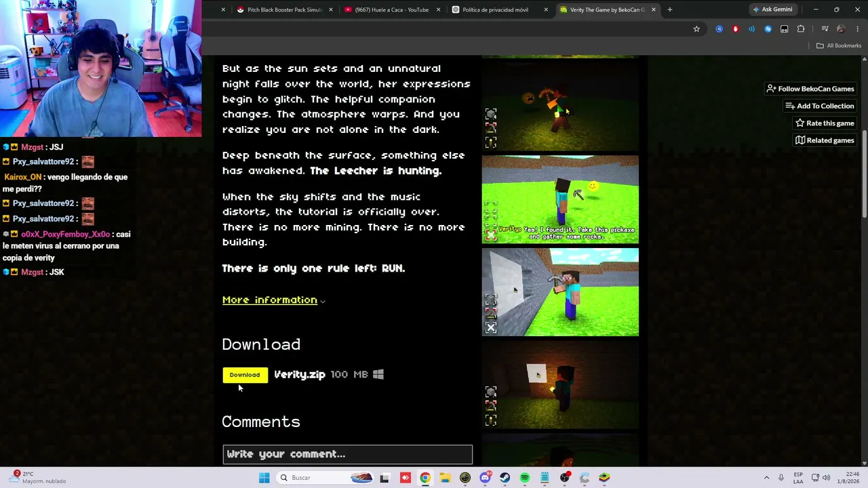Click the Windows platform icon beside Verity.zip
The width and height of the screenshot is (868, 488).
pos(378,374)
